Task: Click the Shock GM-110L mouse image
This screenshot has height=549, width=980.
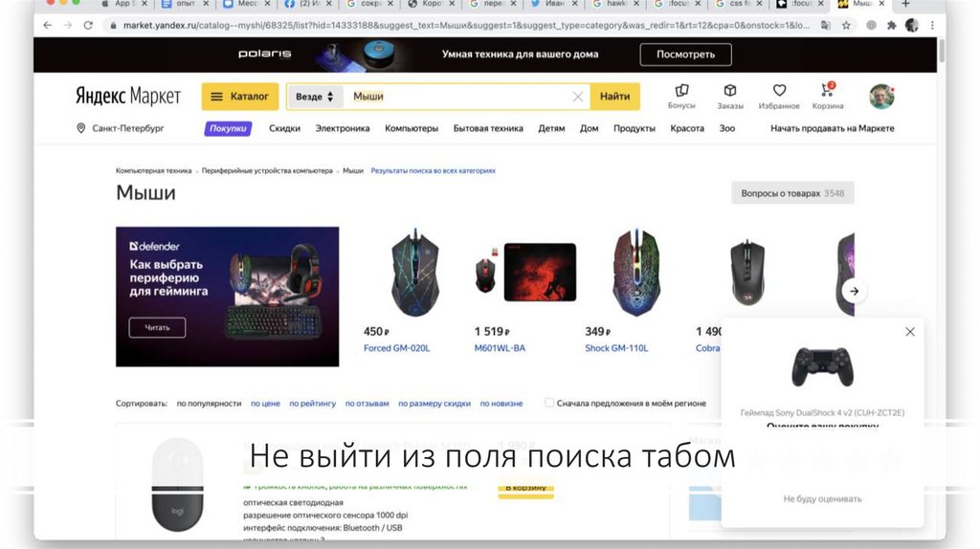Action: [636, 273]
